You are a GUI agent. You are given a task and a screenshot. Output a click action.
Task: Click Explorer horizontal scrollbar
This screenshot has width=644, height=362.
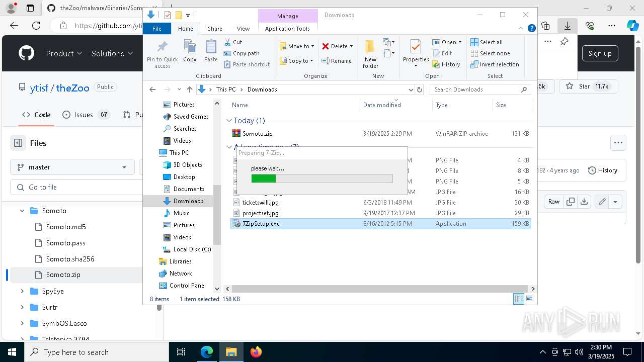(380, 289)
